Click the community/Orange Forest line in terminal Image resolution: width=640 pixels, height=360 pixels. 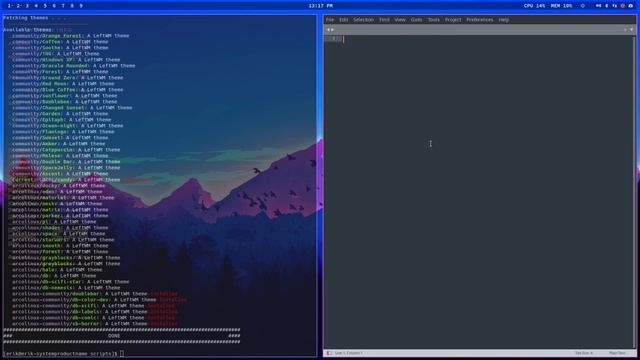click(70, 36)
